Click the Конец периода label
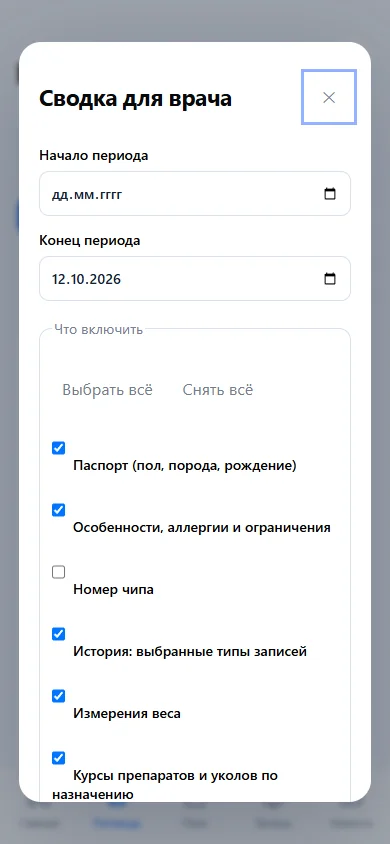The height and width of the screenshot is (844, 390). click(90, 241)
